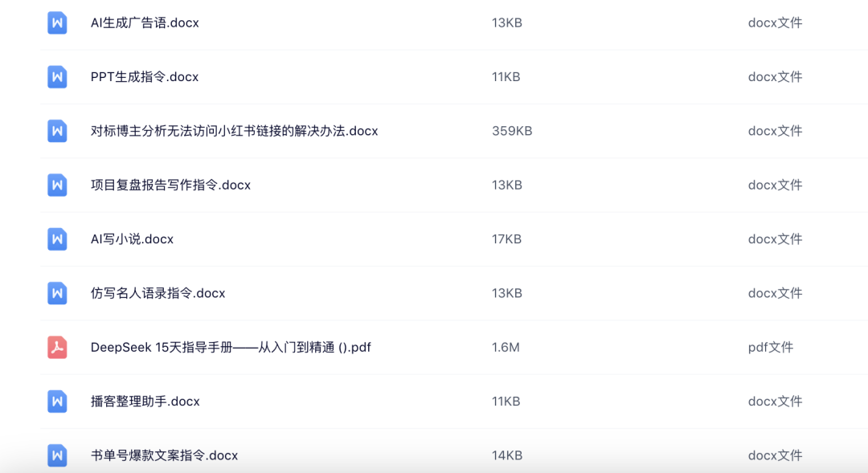868x473 pixels.
Task: Click 13KB size in 项目复盘报告 row
Action: [507, 186]
